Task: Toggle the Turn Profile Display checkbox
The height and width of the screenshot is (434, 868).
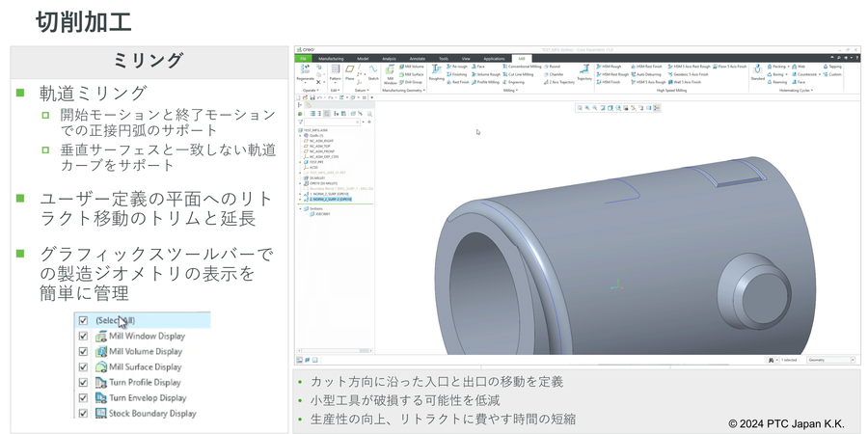Action: [x=83, y=383]
